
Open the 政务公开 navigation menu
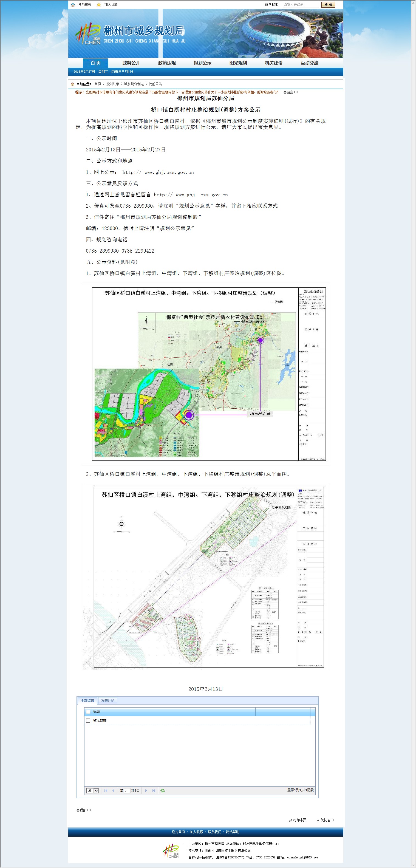click(x=131, y=63)
